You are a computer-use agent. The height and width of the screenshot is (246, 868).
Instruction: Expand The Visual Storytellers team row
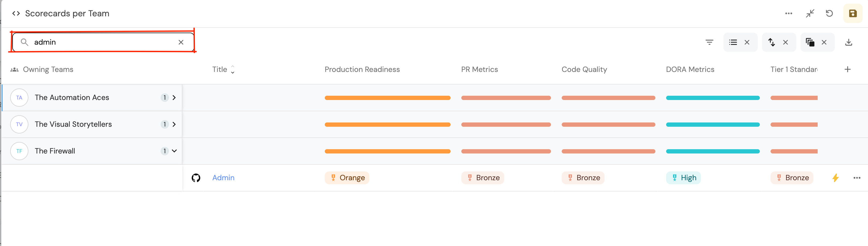click(174, 125)
